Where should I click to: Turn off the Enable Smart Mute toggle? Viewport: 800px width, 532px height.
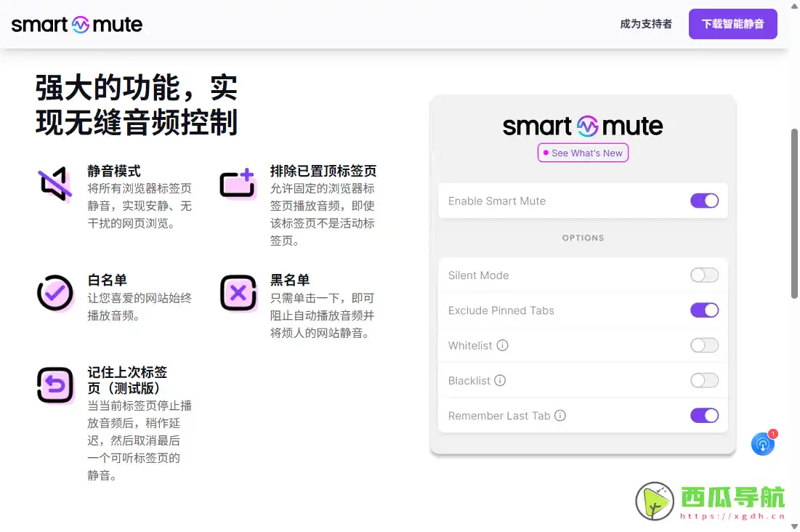[x=704, y=201]
